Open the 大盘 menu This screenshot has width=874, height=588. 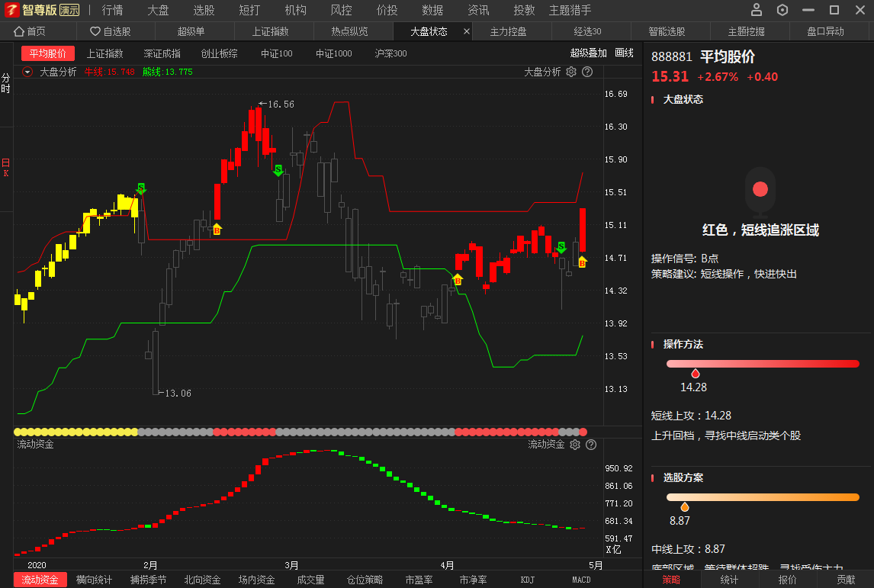tap(159, 10)
